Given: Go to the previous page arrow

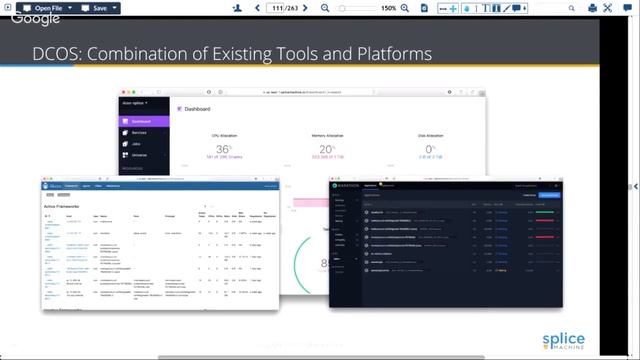Looking at the screenshot, I should tap(257, 8).
